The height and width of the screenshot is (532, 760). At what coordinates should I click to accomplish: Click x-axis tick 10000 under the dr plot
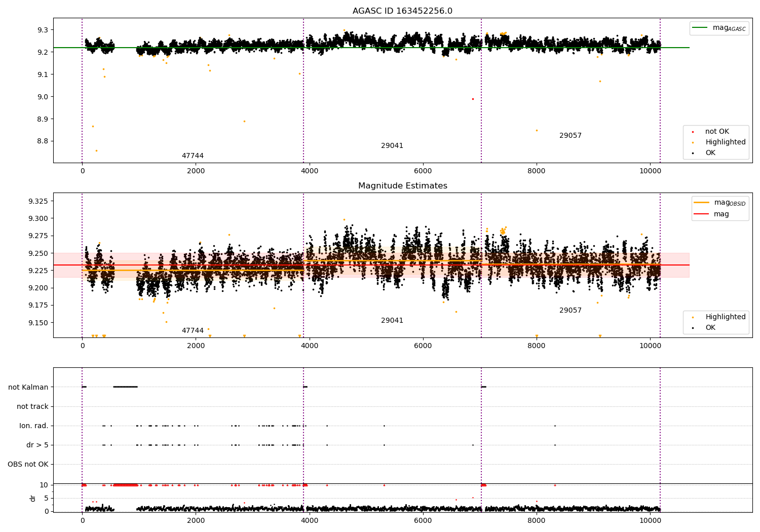650,520
